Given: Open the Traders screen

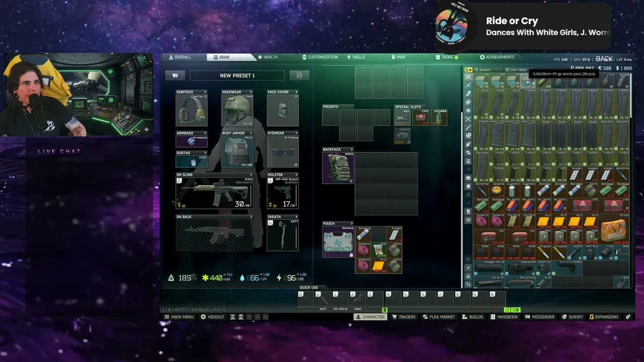Looking at the screenshot, I should pos(404,317).
